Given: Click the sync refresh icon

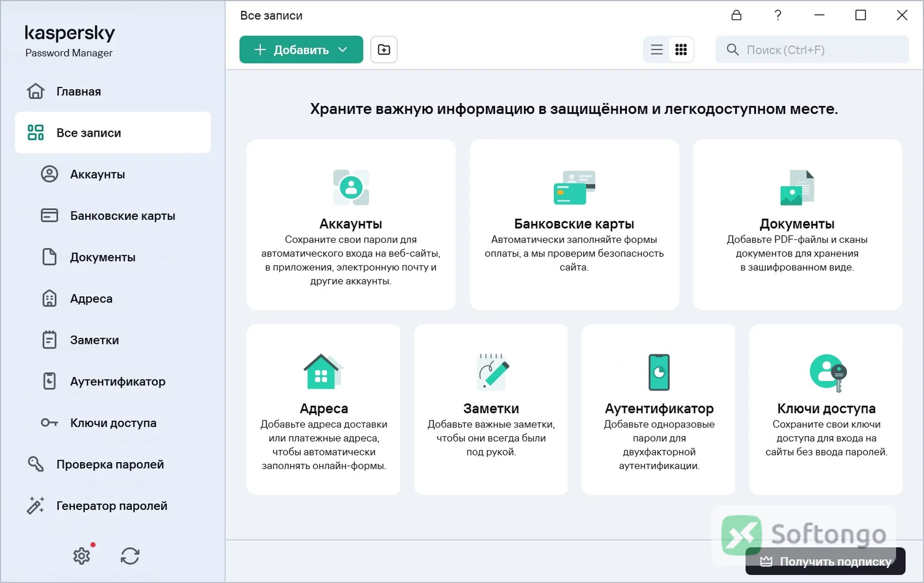Looking at the screenshot, I should 130,556.
